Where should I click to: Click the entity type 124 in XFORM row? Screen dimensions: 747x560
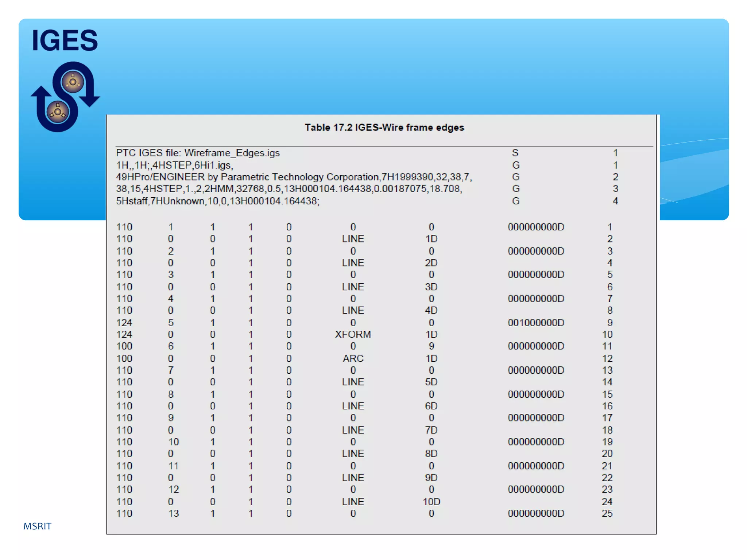(124, 334)
